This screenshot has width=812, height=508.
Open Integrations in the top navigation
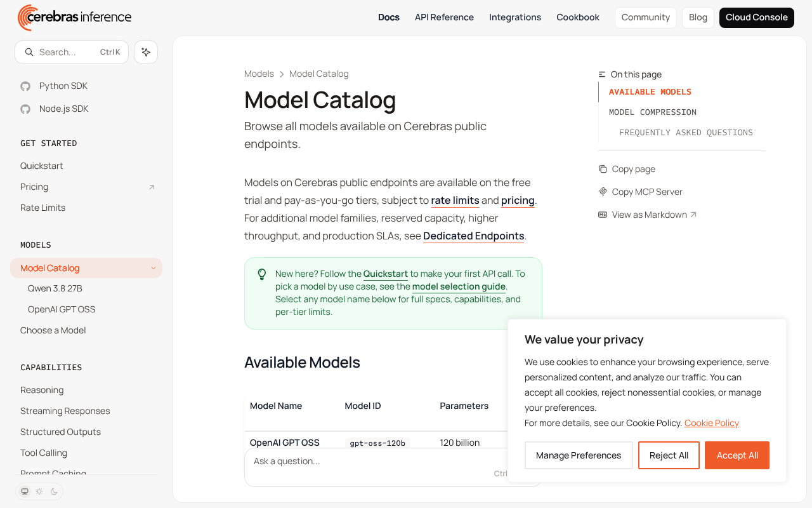coord(515,17)
